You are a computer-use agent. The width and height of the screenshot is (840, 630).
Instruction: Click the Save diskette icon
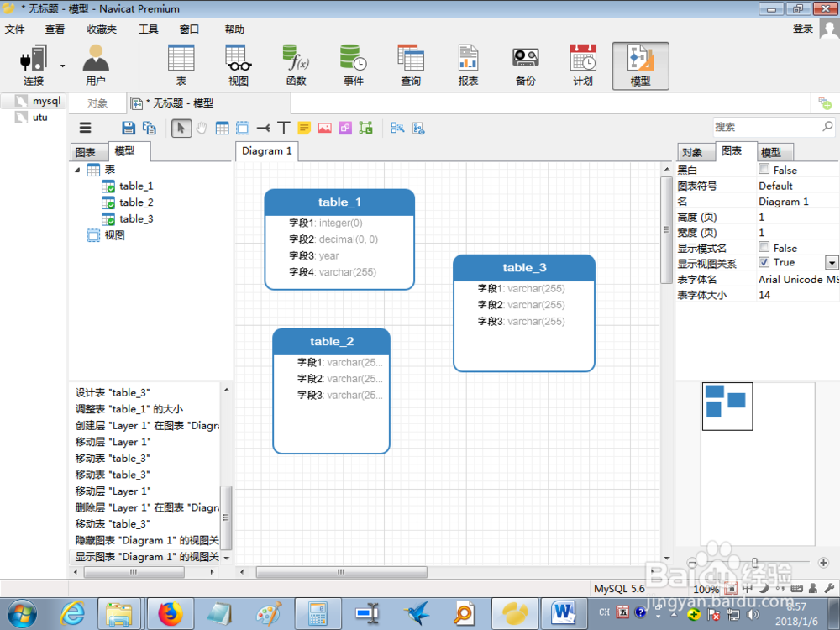tap(128, 128)
